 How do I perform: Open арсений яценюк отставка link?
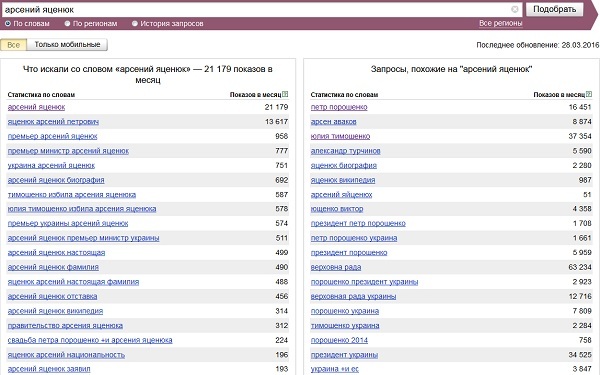click(x=52, y=297)
